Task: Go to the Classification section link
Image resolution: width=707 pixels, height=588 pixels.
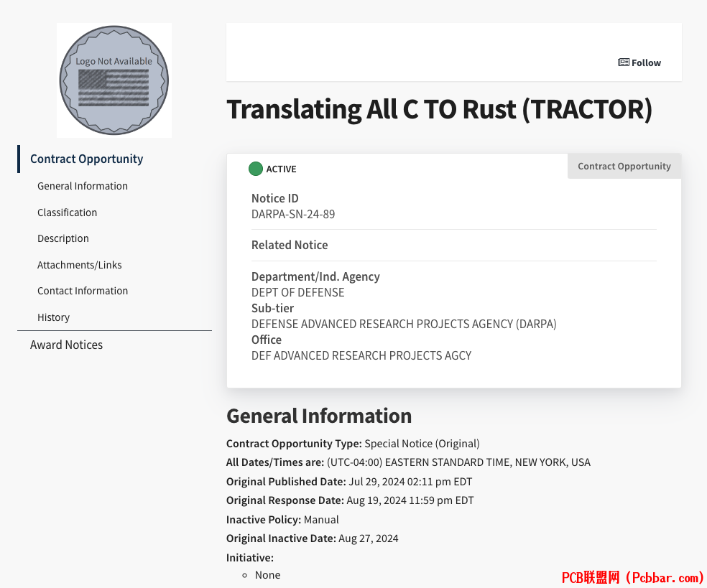Action: coord(68,213)
